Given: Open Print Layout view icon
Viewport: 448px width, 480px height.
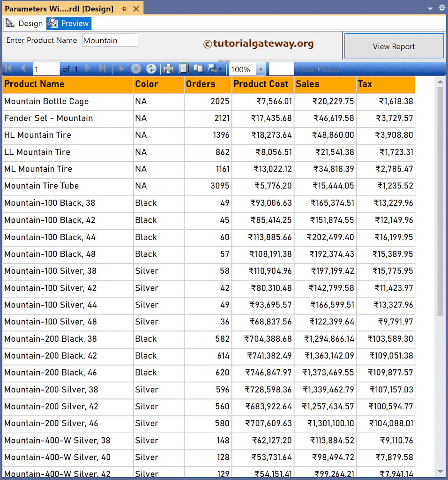Looking at the screenshot, I should [x=184, y=69].
